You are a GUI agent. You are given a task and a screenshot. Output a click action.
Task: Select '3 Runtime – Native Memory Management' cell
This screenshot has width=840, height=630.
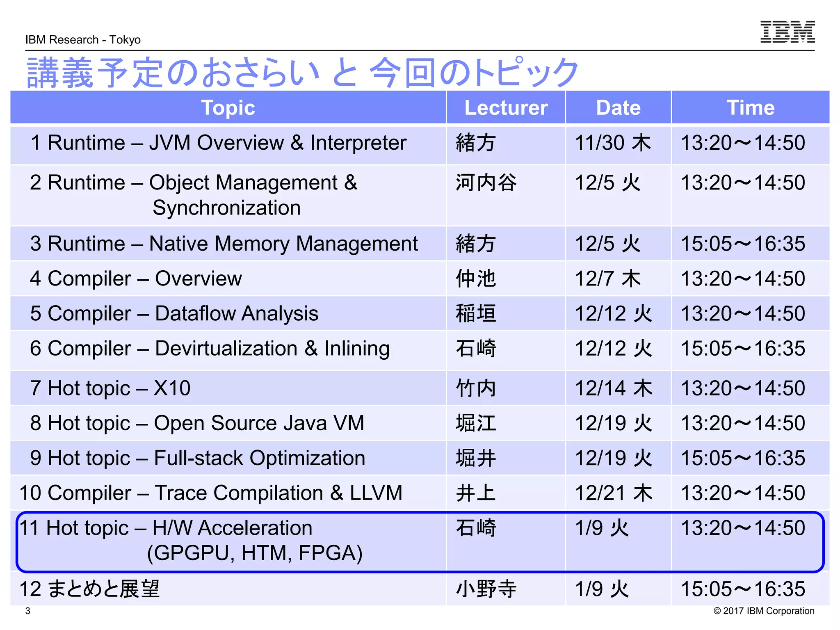228,243
